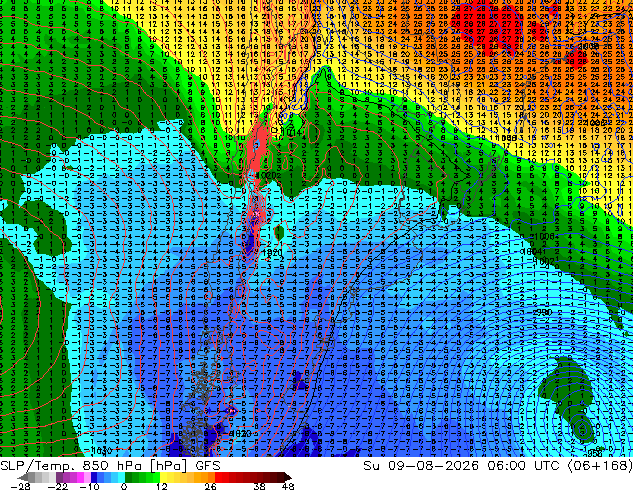Select the '26' legend value
The width and height of the screenshot is (634, 490).
210,486
